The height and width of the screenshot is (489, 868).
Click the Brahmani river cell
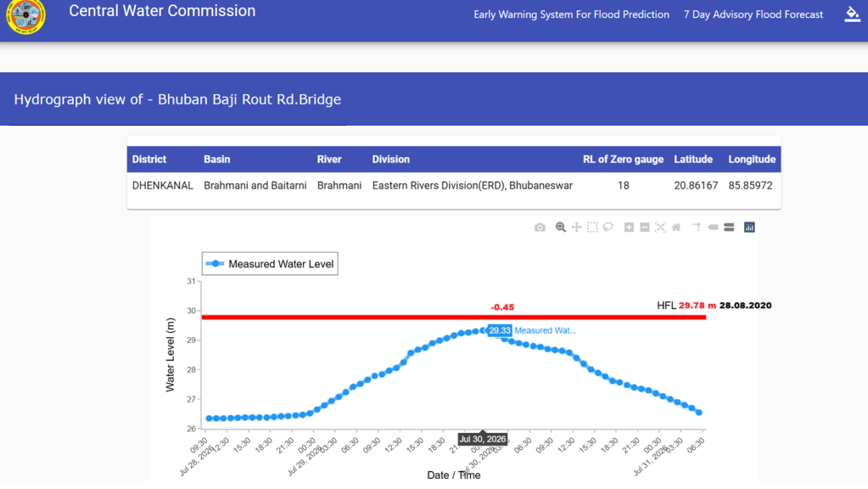coord(339,186)
